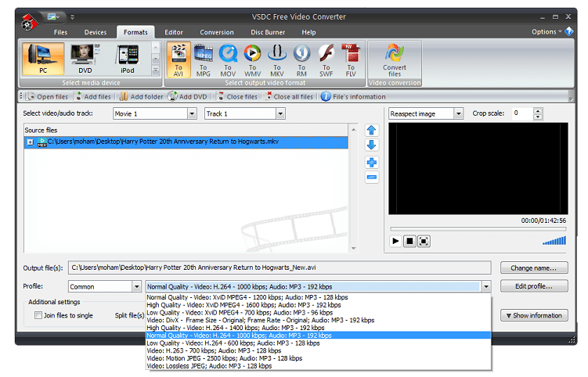
Task: Click the help diamond icon near Options
Action: pos(569,31)
